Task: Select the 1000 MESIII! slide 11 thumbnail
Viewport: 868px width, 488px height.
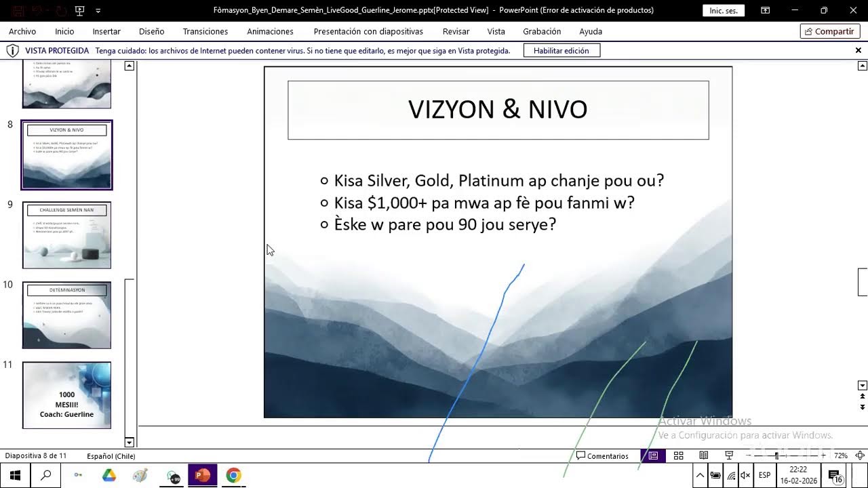Action: click(x=66, y=395)
